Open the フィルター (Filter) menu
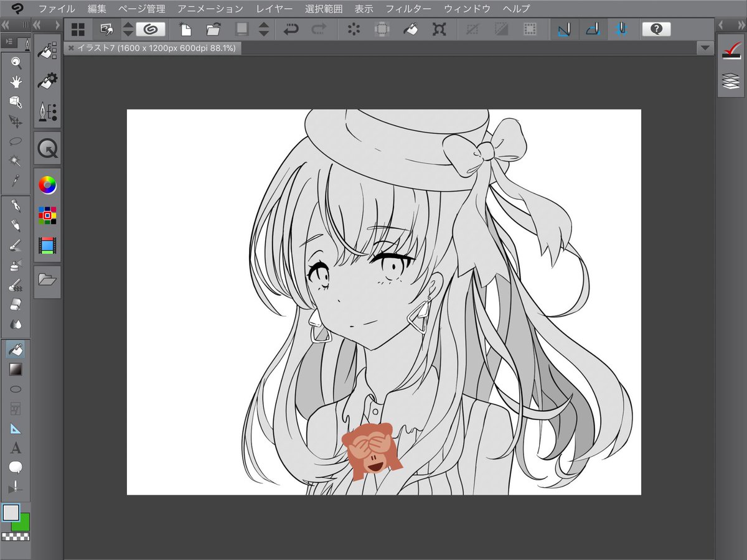Viewport: 747px width, 560px height. tap(409, 9)
